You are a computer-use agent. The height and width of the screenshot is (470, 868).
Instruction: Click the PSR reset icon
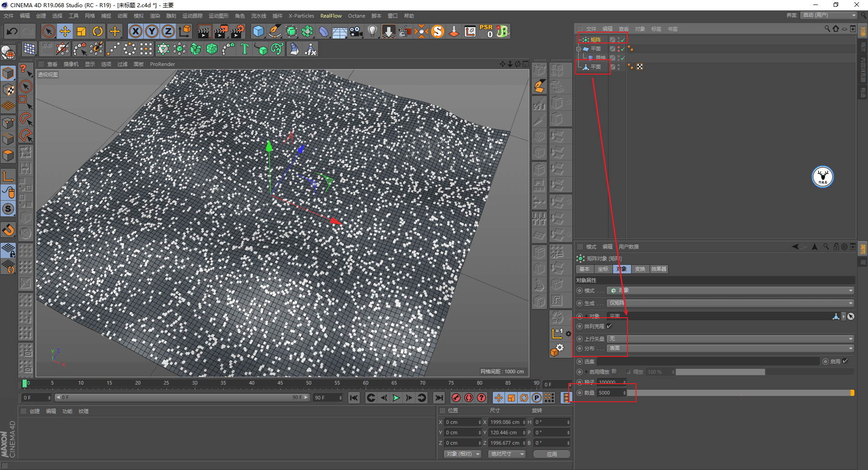[486, 31]
